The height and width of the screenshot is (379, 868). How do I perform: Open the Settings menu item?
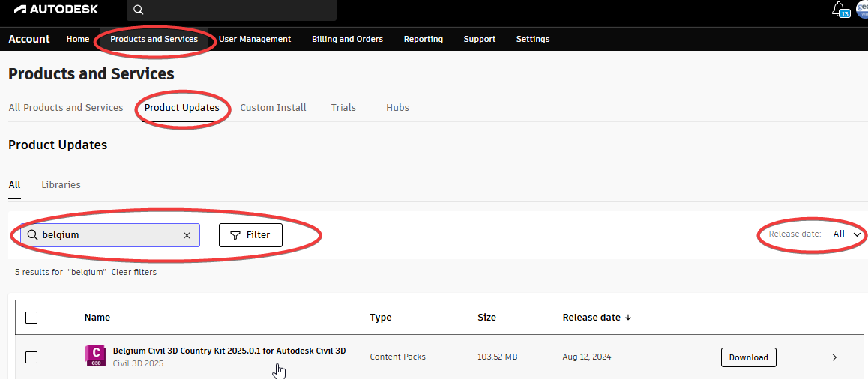[x=533, y=39]
